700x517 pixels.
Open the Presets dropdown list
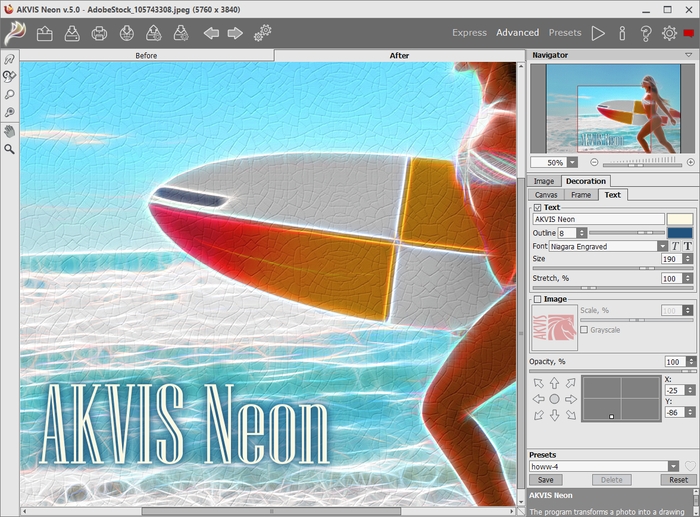click(x=673, y=467)
